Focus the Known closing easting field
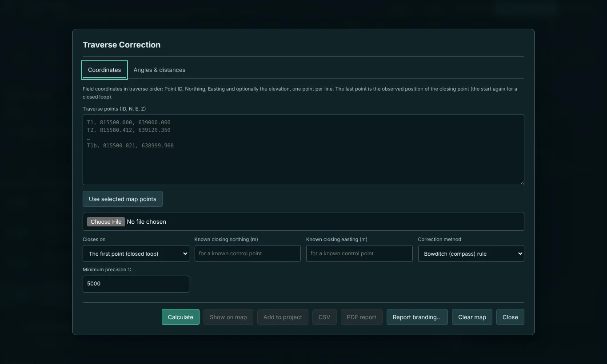The image size is (607, 364). point(359,253)
